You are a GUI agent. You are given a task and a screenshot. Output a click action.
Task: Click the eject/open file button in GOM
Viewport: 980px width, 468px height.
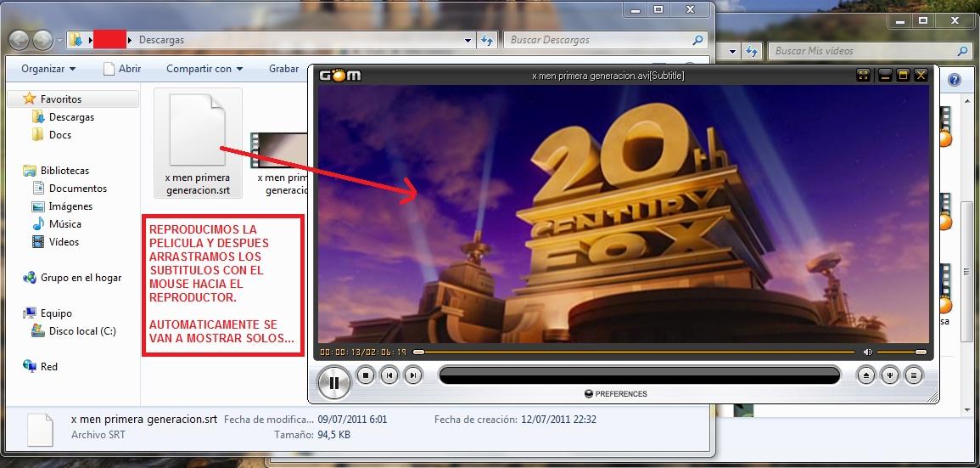[x=866, y=375]
